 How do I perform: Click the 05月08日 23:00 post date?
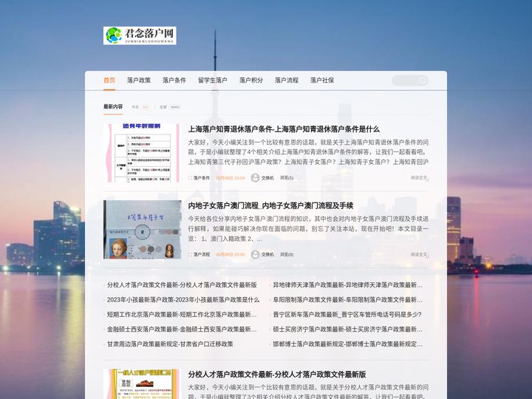tap(230, 254)
